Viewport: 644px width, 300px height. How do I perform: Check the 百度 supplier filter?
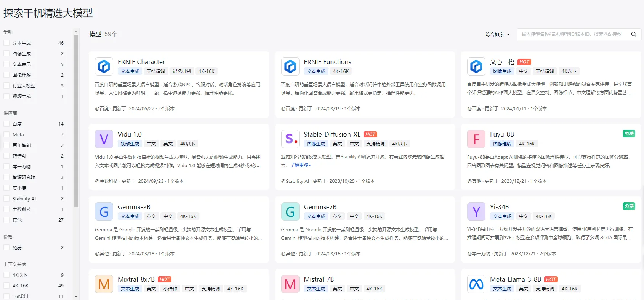click(6, 124)
